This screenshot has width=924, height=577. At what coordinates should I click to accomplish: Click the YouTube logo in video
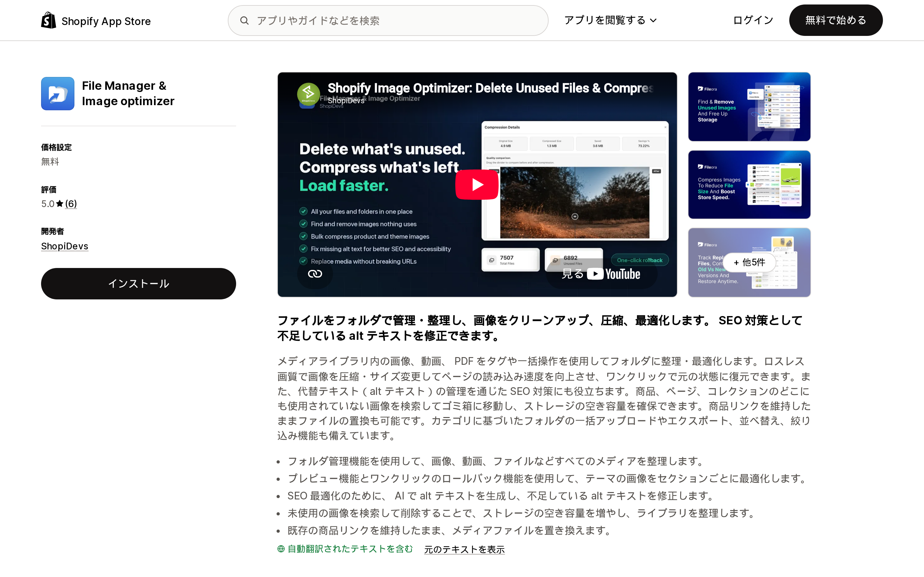(x=613, y=274)
